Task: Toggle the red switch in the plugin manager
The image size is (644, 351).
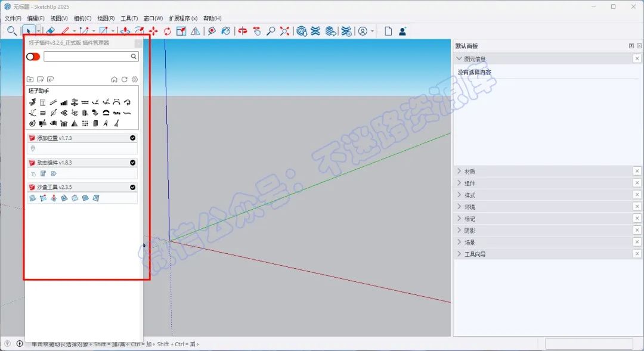Action: tap(33, 56)
